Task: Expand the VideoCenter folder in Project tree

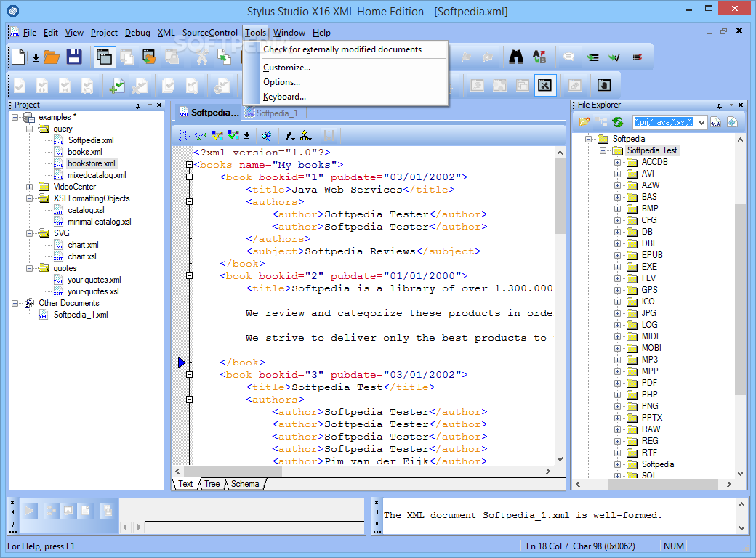Action: click(x=29, y=187)
